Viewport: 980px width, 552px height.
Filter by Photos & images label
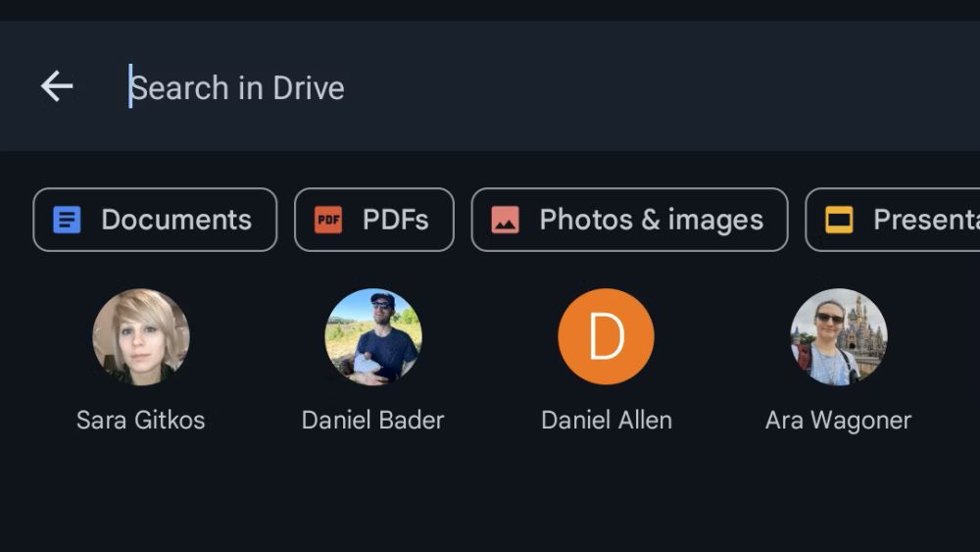[x=651, y=220]
